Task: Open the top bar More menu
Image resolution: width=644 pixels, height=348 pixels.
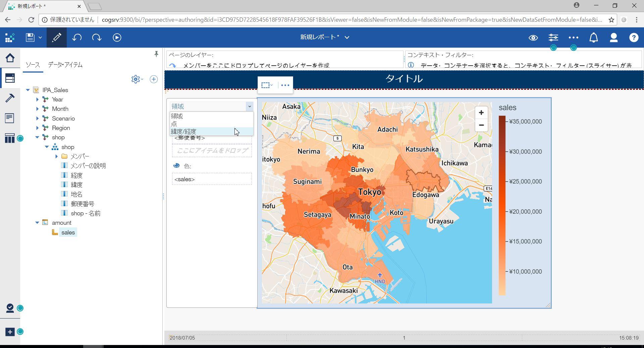Action: click(x=574, y=38)
